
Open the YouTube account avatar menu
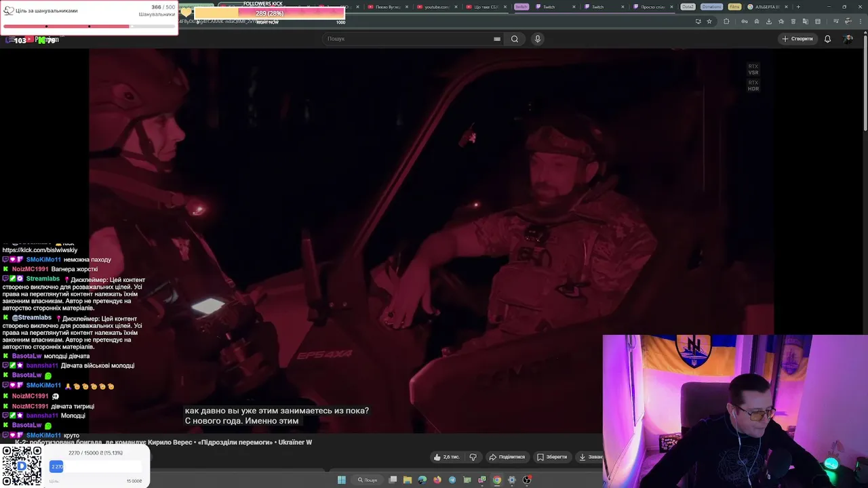click(x=848, y=39)
